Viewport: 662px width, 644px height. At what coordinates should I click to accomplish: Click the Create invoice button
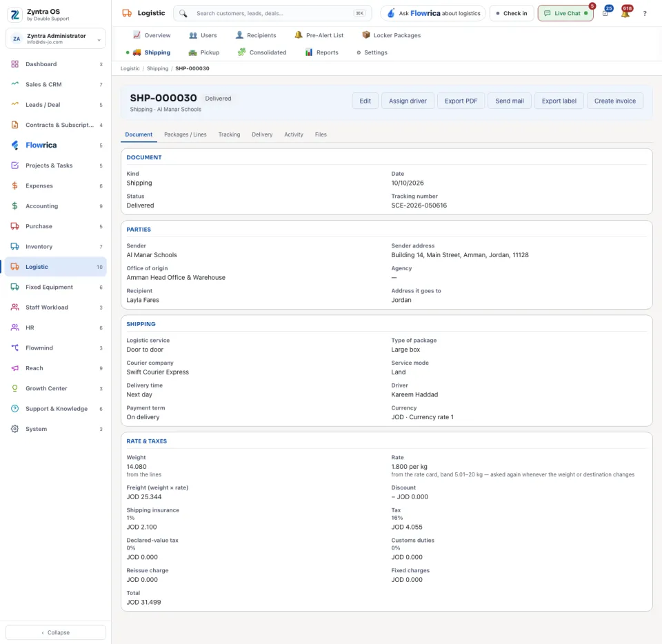pyautogui.click(x=614, y=101)
